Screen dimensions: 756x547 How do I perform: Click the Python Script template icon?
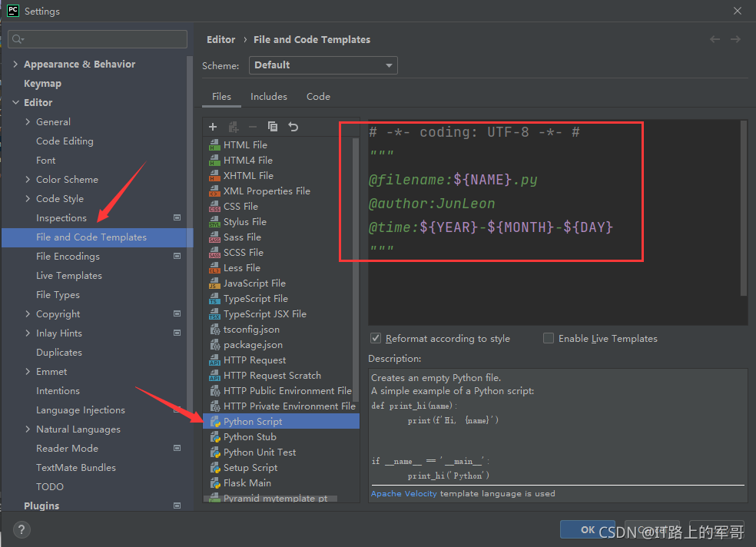(x=215, y=422)
